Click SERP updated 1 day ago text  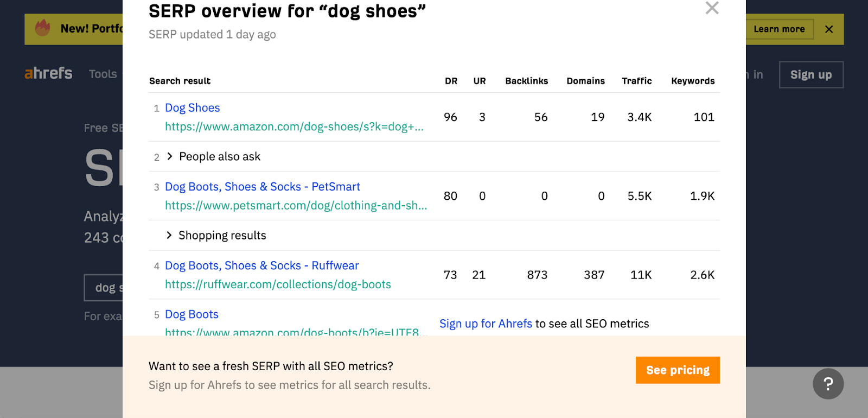coord(212,35)
